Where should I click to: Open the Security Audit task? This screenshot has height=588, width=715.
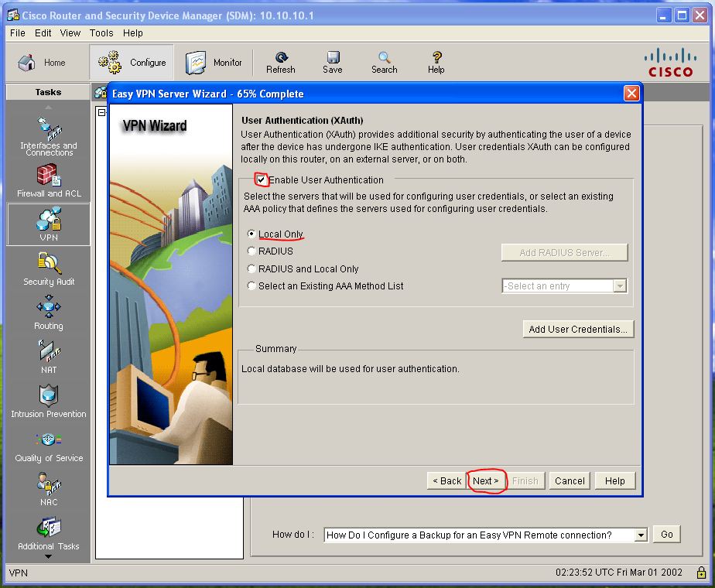(x=49, y=268)
